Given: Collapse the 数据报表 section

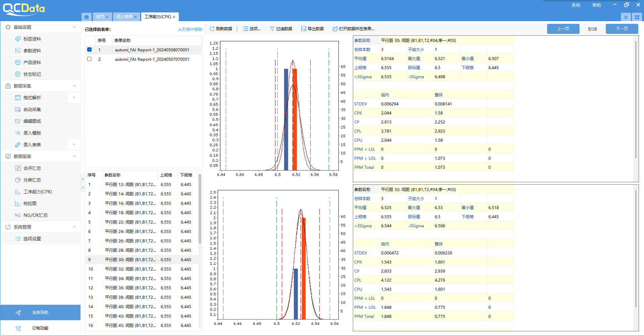Looking at the screenshot, I should point(74,156).
